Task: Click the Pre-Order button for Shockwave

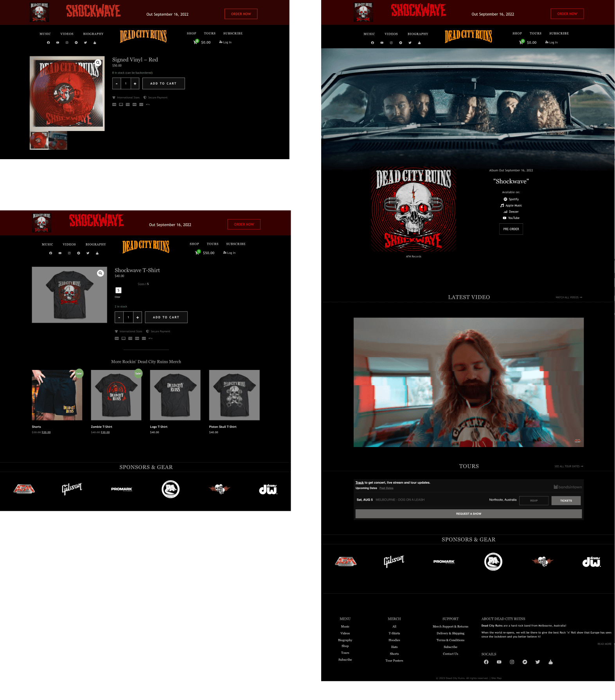Action: pos(511,229)
